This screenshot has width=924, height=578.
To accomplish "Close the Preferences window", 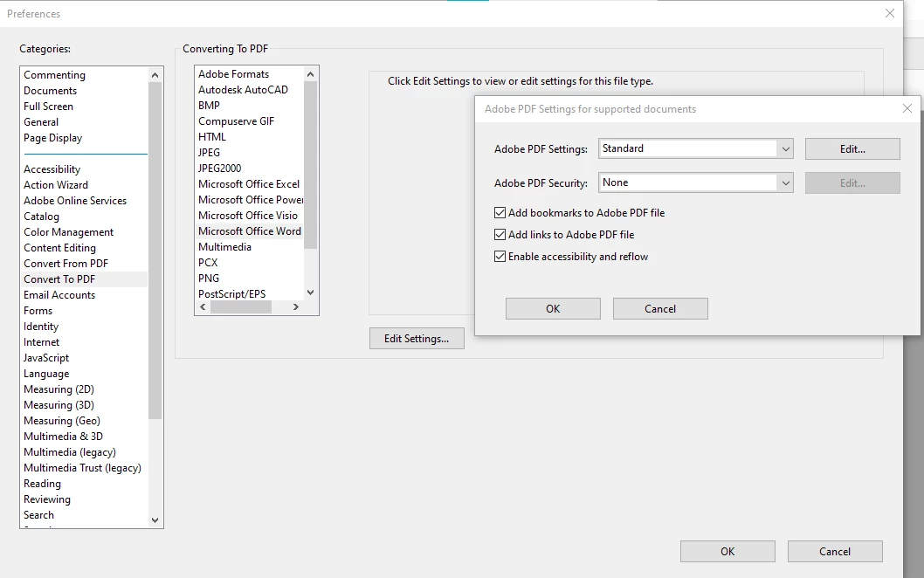I will [x=890, y=13].
